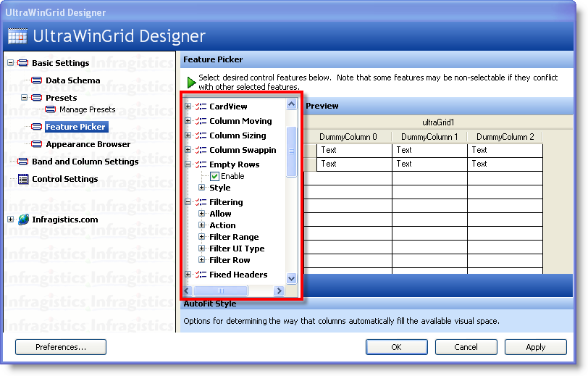The width and height of the screenshot is (588, 376).
Task: Click the green arrow in Feature Picker
Action: click(x=191, y=82)
